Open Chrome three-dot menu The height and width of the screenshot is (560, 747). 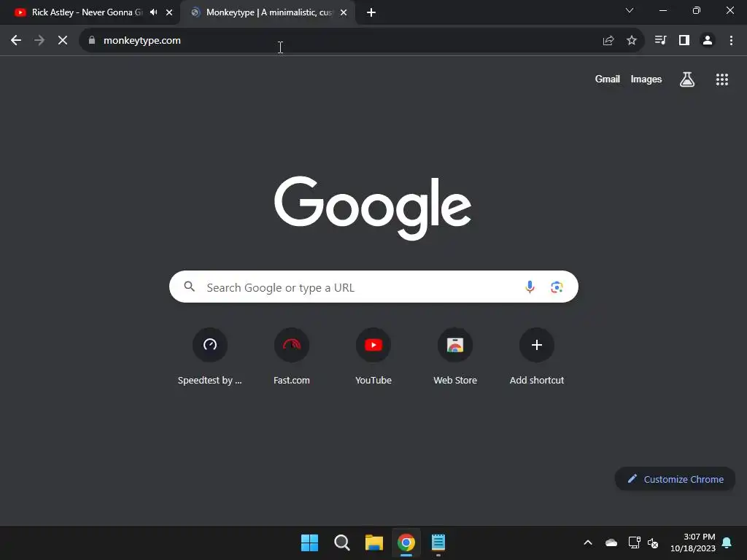coord(731,41)
